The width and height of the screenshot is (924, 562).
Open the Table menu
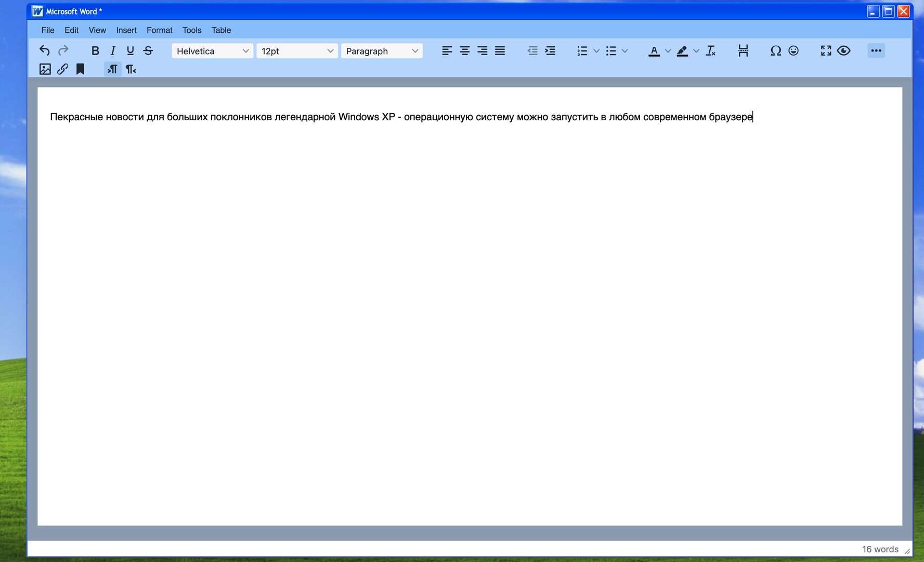(x=221, y=30)
